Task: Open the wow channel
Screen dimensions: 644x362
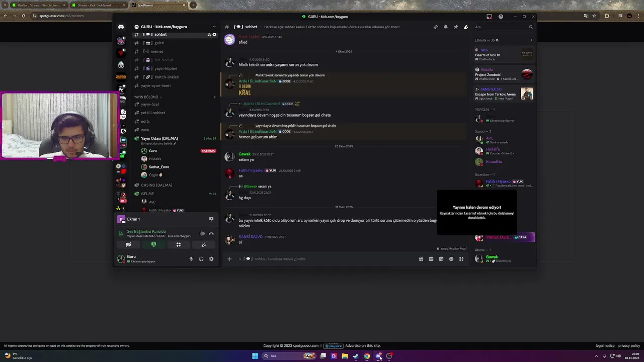Action: [x=175, y=130]
